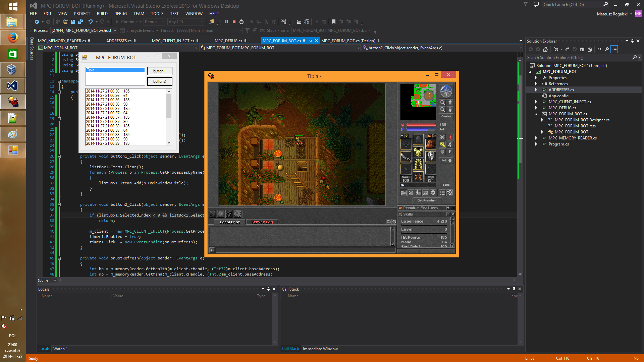Toggle PvP mode in Tibia
Screen dimensions: 644x362
point(446,161)
